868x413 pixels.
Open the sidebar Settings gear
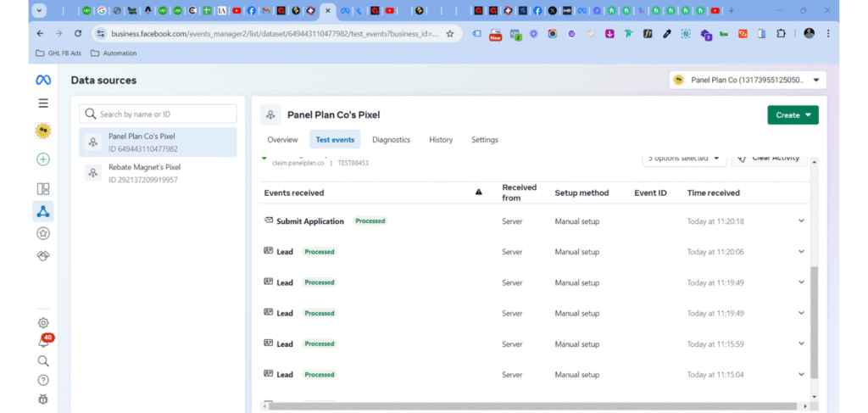point(43,323)
